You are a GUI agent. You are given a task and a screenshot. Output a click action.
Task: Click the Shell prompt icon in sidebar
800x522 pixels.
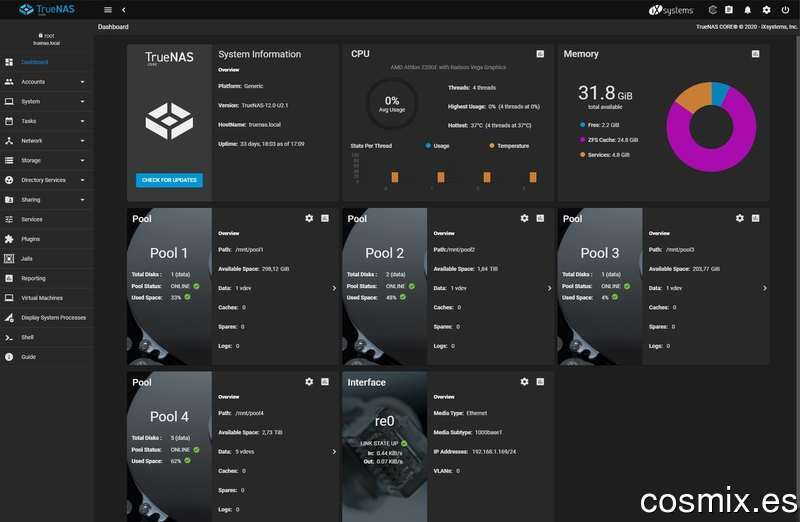(x=9, y=337)
